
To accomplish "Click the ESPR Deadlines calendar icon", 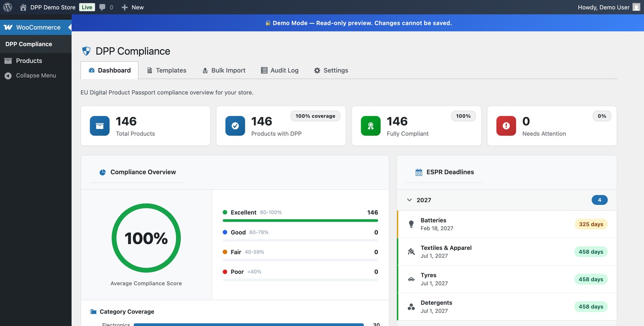I will click(x=419, y=172).
